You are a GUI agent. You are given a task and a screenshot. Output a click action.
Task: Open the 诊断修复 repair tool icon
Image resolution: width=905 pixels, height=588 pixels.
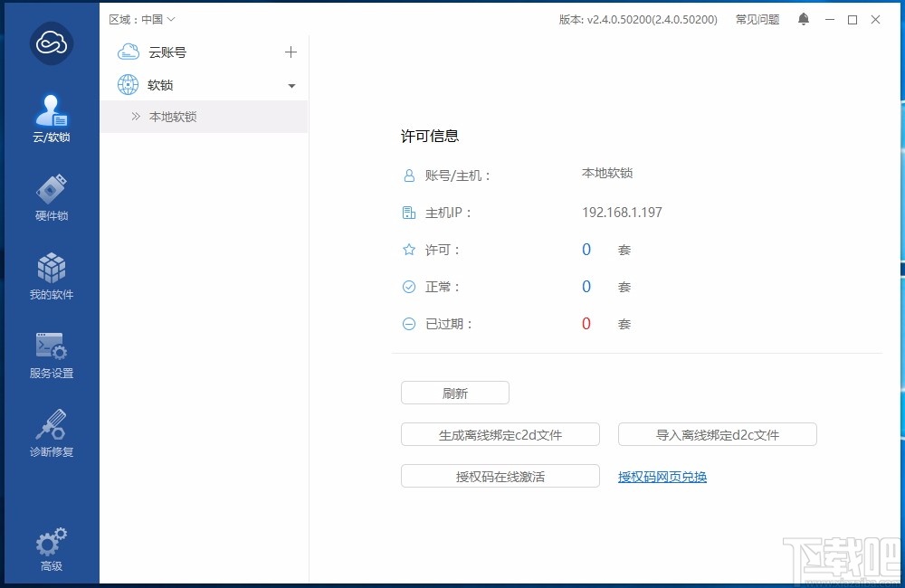[x=50, y=425]
